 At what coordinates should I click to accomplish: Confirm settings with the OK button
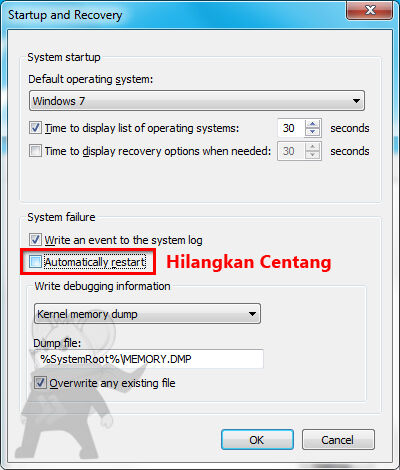click(257, 440)
